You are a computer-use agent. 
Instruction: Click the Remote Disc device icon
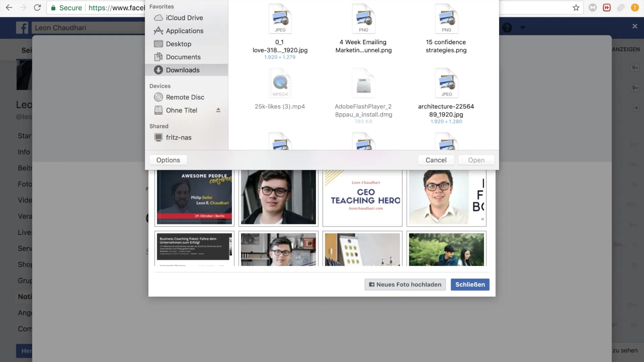coord(158,97)
